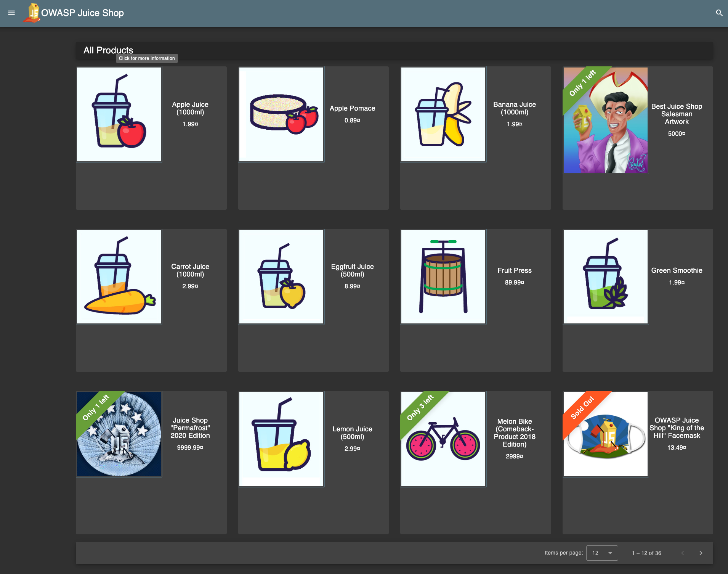Click the Fruit Press product name
The image size is (728, 574).
tap(515, 270)
